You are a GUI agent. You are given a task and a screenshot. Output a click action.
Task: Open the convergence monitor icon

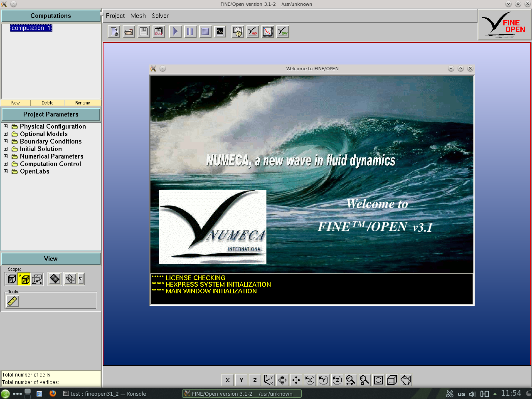tap(220, 32)
